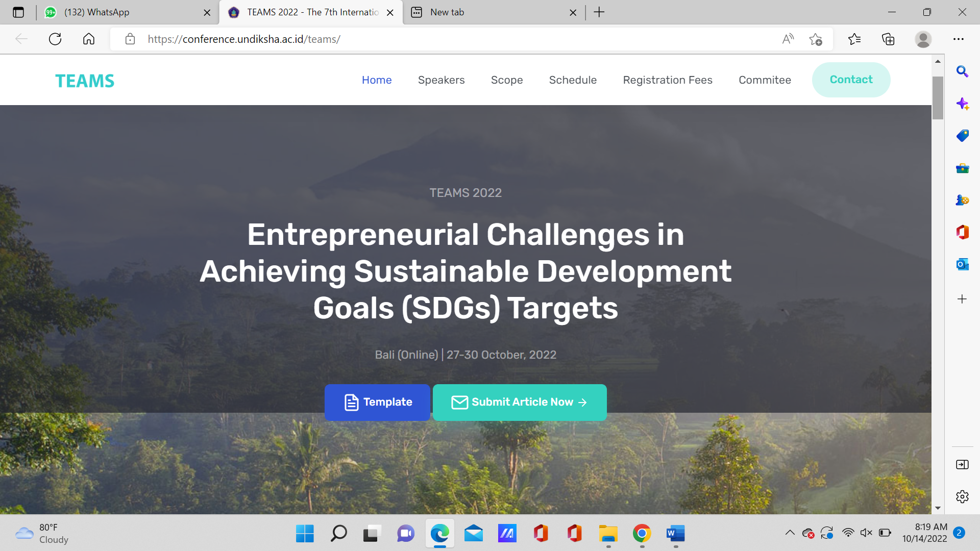
Task: Add this page to favorites star icon
Action: [x=815, y=39]
